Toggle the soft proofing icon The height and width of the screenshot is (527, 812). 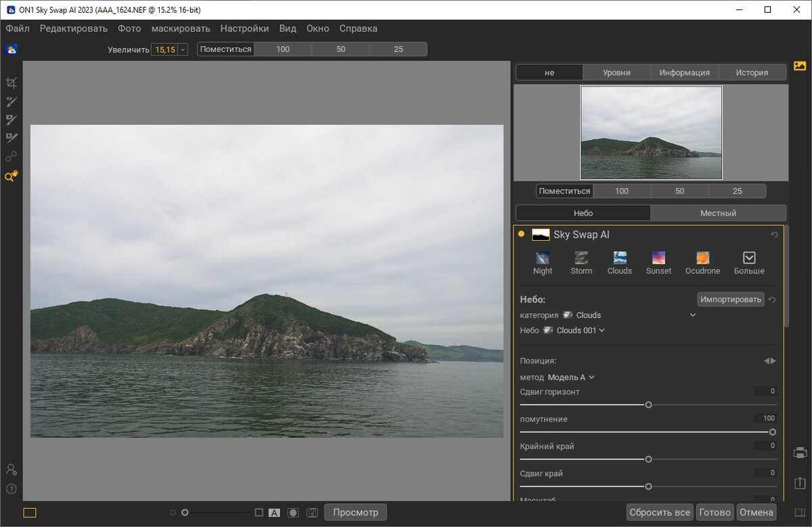pos(312,513)
